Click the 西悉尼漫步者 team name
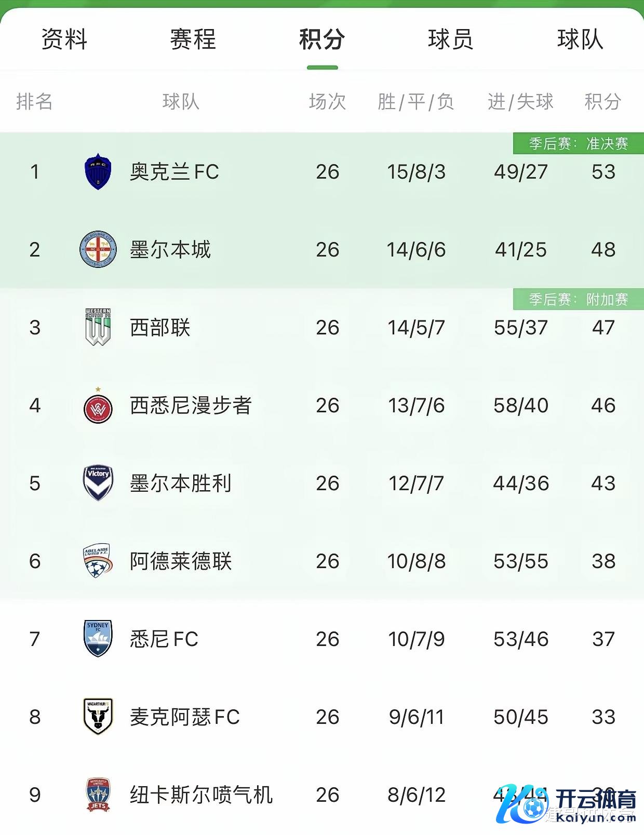Screen dimensions: 644x835 click(x=191, y=406)
